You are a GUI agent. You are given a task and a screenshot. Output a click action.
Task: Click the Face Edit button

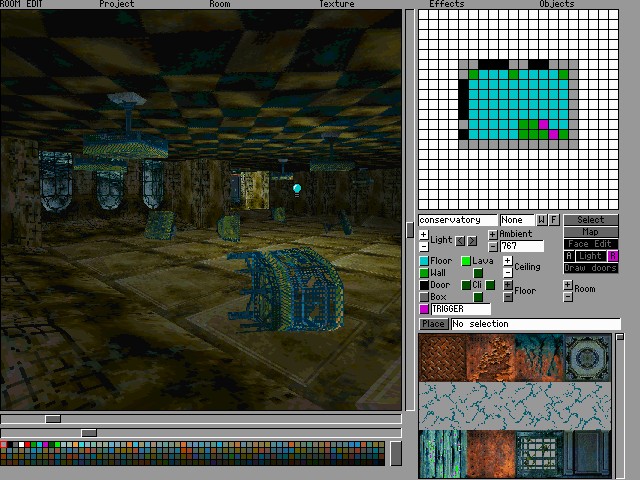coord(591,244)
